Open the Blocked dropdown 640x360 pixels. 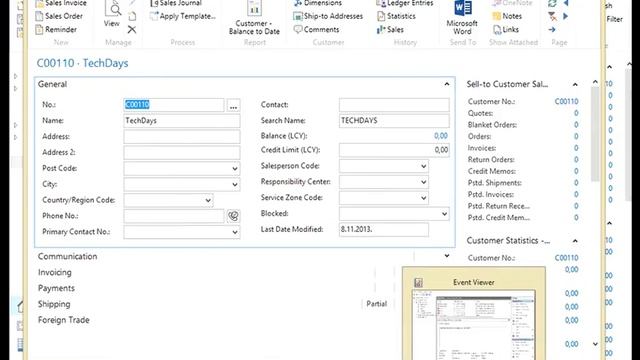point(444,214)
